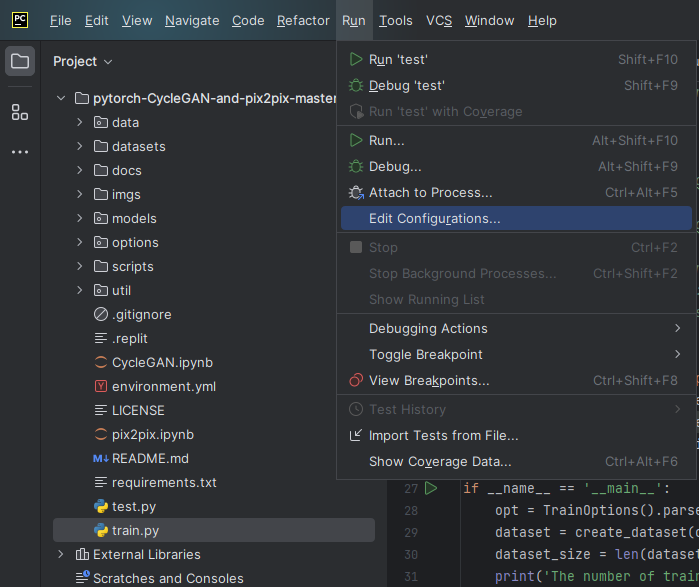Select README.md in project tree

click(214, 459)
